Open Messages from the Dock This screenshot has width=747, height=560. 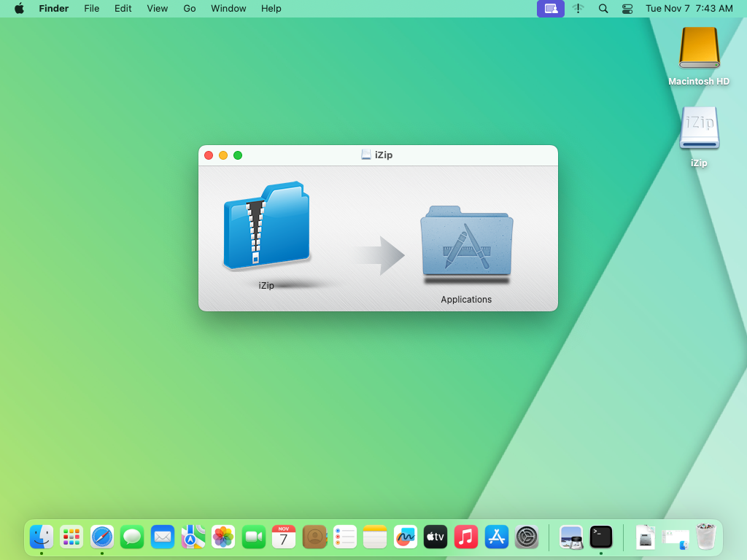(132, 537)
